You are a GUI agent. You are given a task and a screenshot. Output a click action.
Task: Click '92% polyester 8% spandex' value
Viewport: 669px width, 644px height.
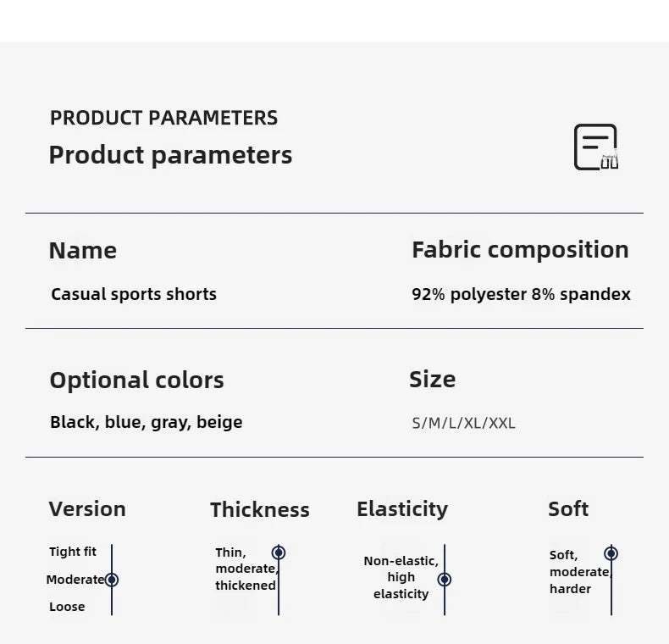(521, 294)
